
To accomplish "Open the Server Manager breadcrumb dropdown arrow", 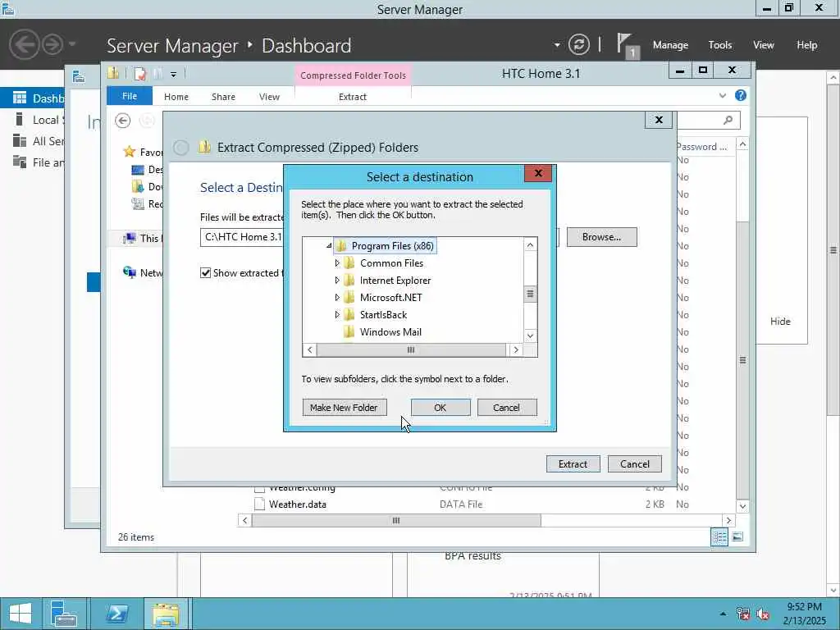I will pyautogui.click(x=557, y=45).
